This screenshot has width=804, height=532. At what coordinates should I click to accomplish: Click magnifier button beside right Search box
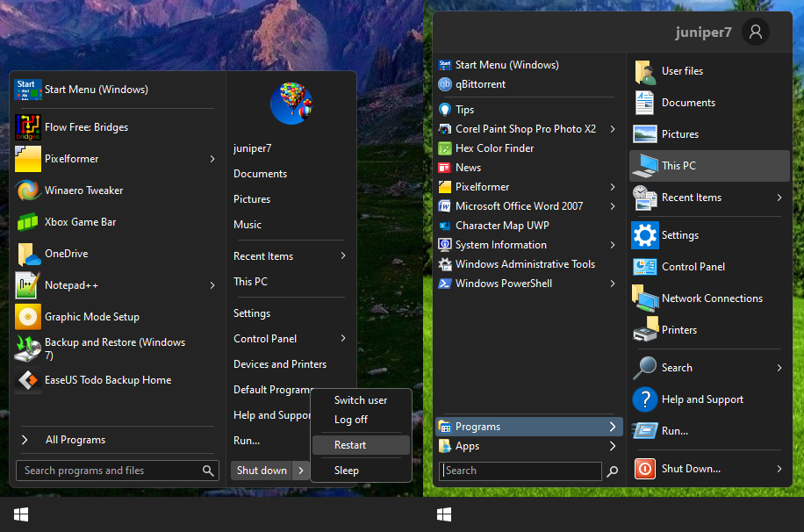[613, 471]
